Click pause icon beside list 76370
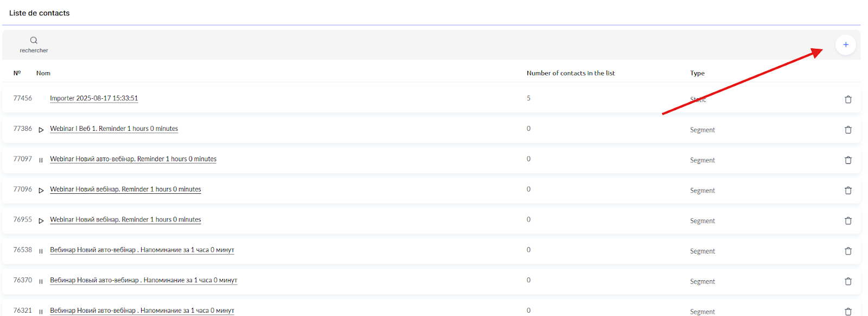The height and width of the screenshot is (316, 868). click(41, 281)
